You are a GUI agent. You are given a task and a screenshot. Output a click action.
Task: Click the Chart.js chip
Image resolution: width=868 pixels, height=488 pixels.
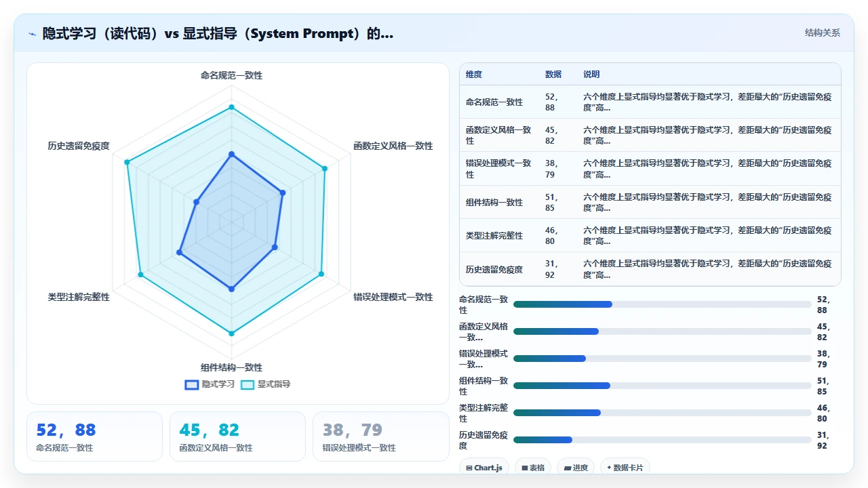(484, 467)
